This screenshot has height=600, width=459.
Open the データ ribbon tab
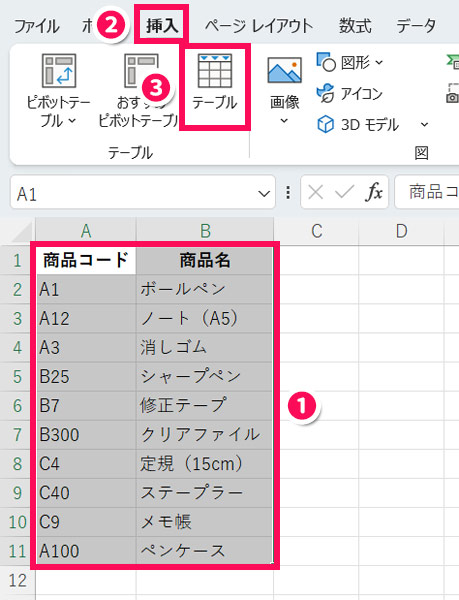click(416, 26)
